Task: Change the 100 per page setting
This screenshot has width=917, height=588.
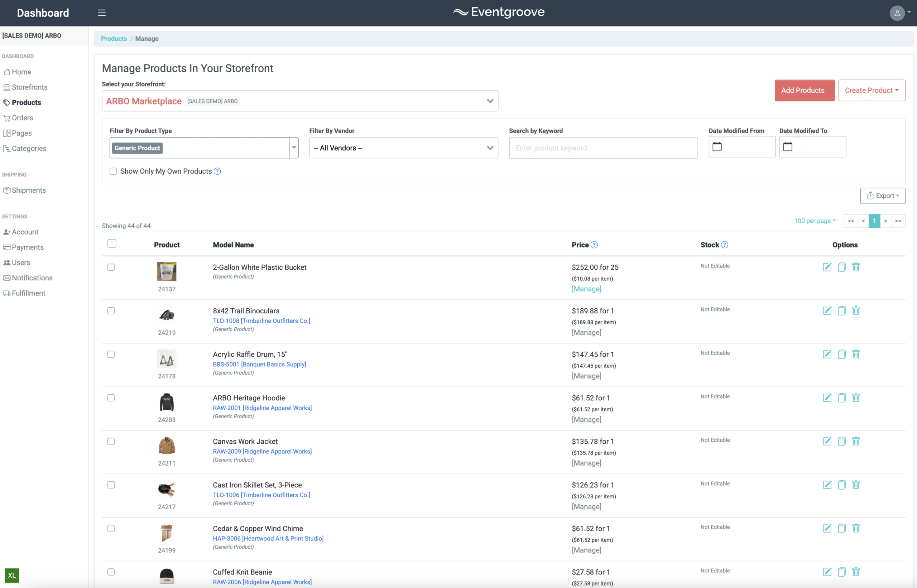Action: (815, 221)
